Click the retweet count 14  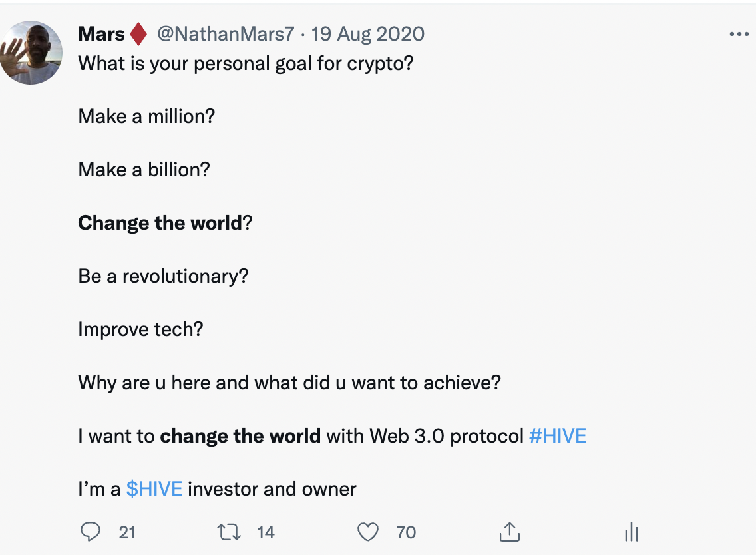pyautogui.click(x=266, y=532)
